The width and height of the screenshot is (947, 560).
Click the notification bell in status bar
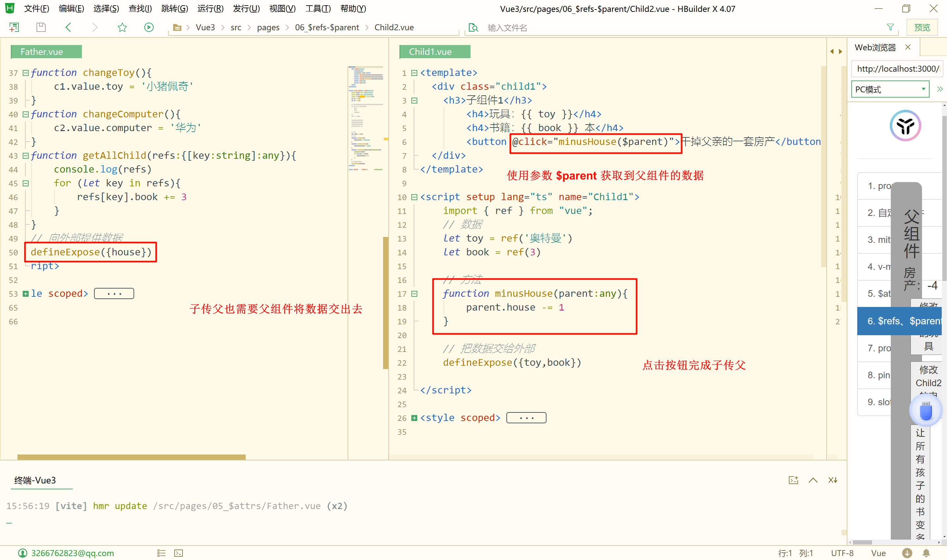pos(926,553)
